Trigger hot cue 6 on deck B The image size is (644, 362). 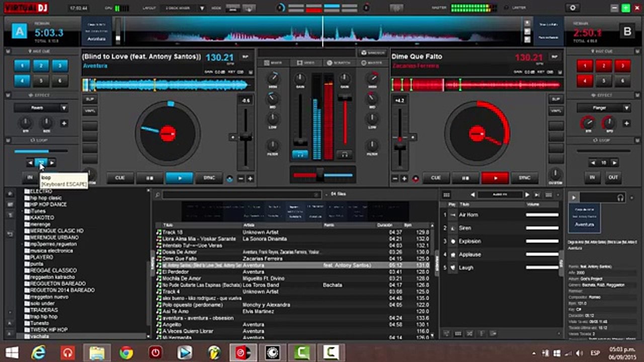(x=622, y=80)
